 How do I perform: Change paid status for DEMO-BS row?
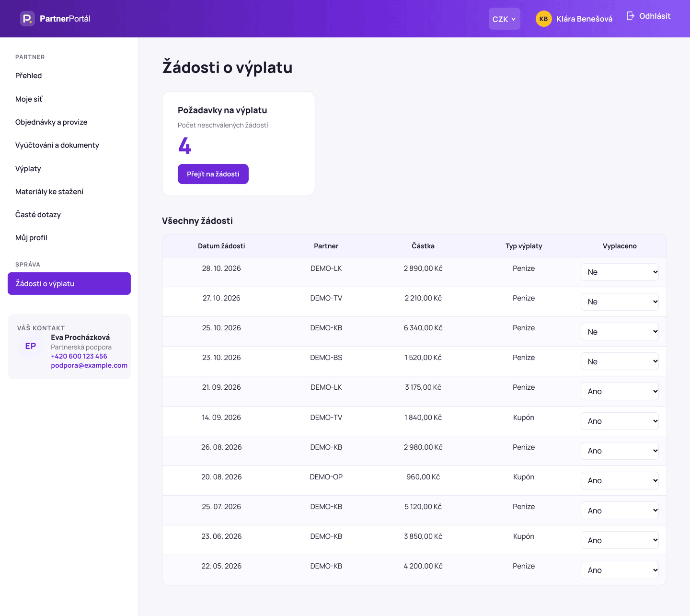click(620, 361)
